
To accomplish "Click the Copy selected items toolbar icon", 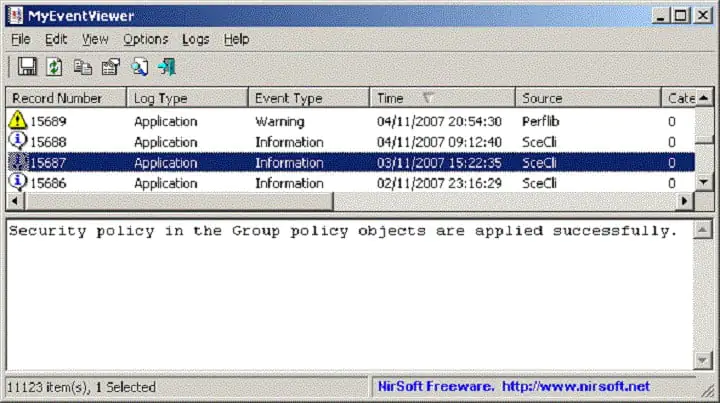I will tap(83, 67).
